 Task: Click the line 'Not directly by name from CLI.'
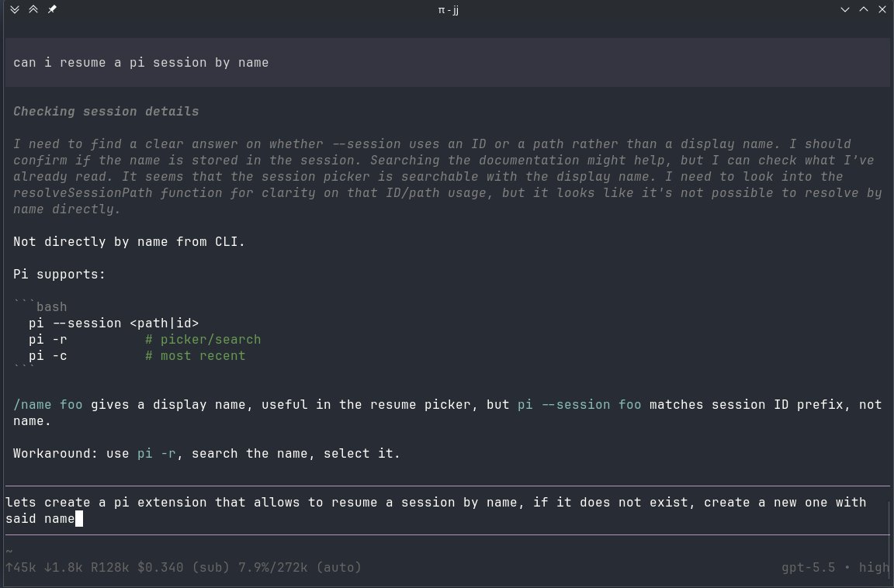coord(129,241)
